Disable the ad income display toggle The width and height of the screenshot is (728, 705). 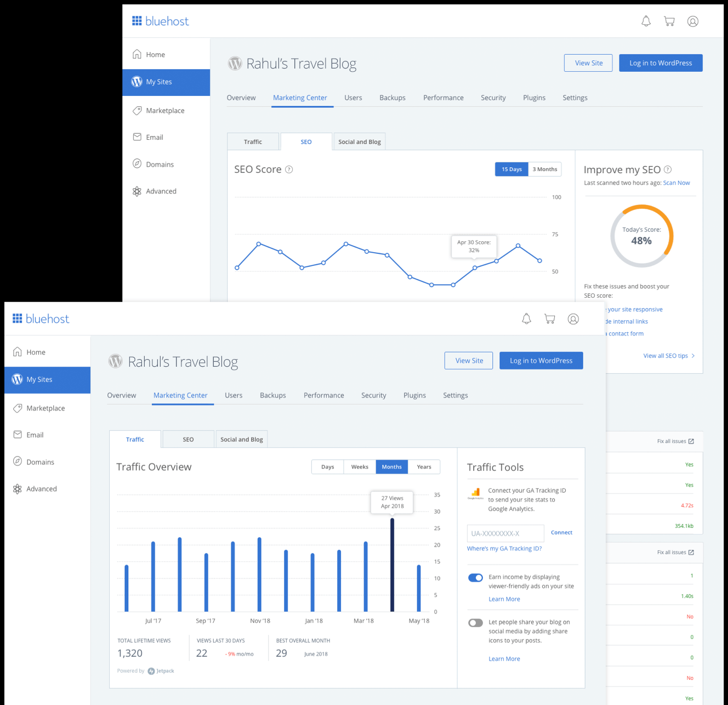point(475,577)
